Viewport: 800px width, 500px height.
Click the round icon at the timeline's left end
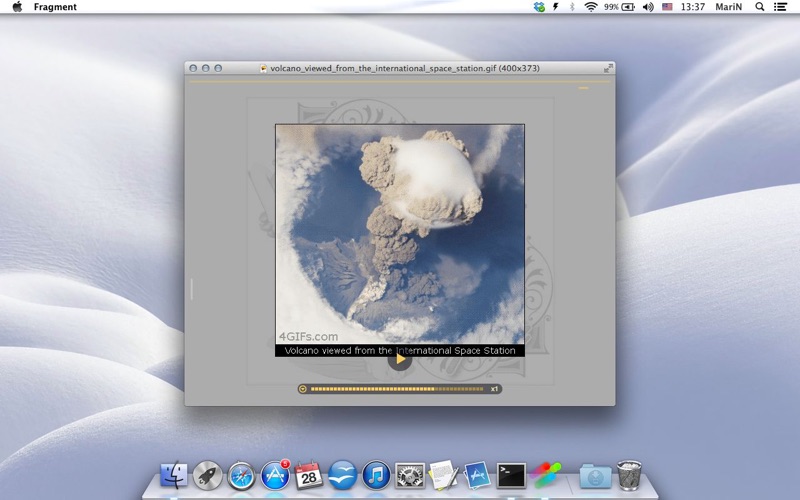click(303, 389)
